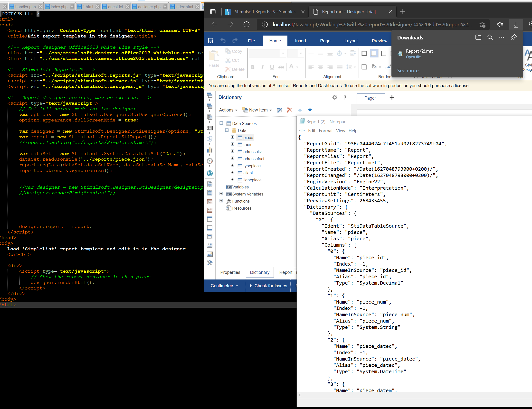
Task: Click the Save icon in the designer toolbar
Action: click(x=211, y=41)
